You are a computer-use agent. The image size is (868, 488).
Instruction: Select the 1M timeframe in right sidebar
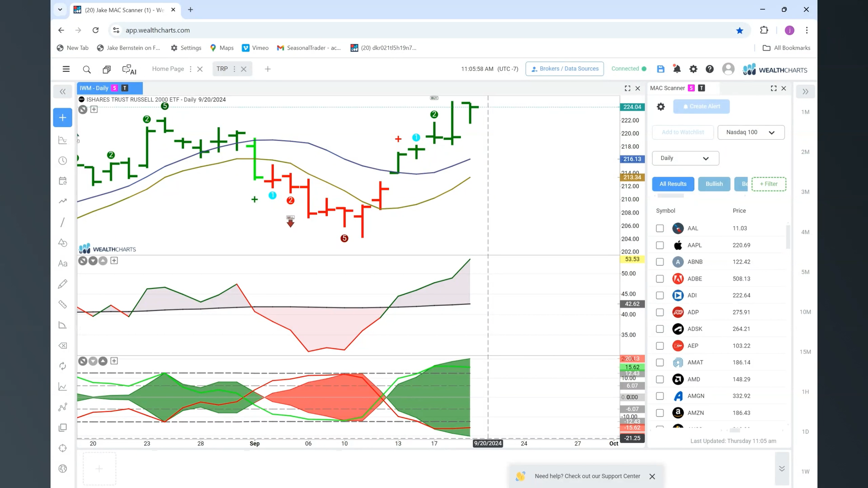coord(805,112)
